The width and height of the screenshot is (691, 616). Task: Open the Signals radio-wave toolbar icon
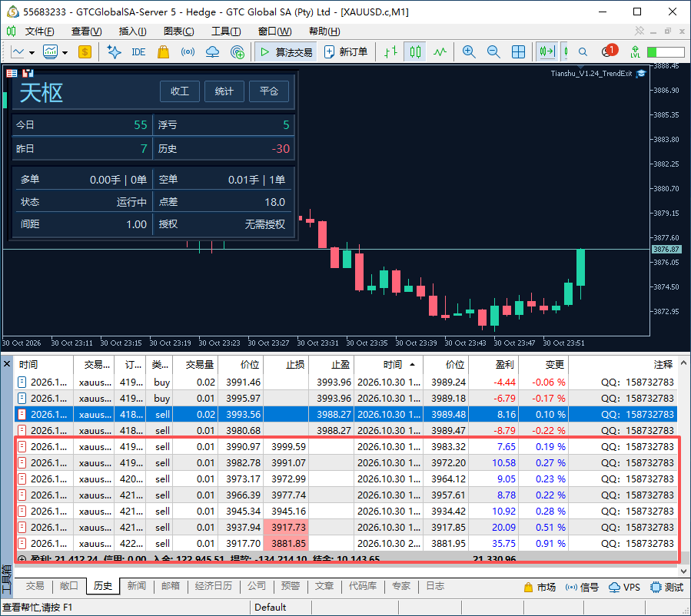click(188, 52)
